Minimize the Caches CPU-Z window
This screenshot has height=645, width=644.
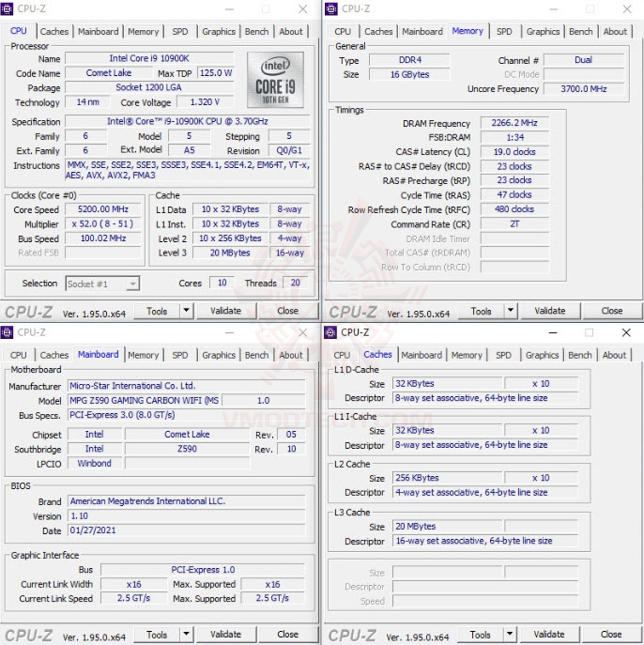553,332
